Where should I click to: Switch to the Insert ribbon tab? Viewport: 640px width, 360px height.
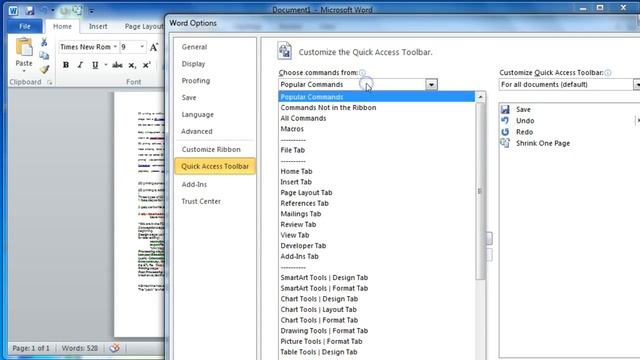(x=98, y=27)
